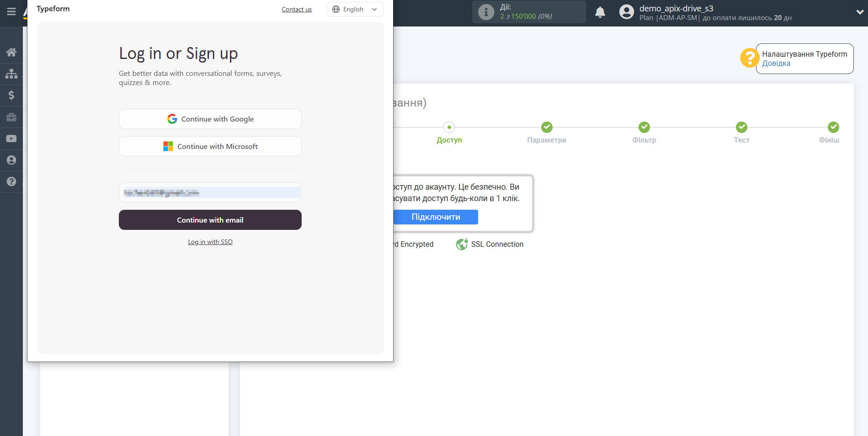The height and width of the screenshot is (436, 868).
Task: Click the SSL Connection globe icon
Action: [462, 244]
